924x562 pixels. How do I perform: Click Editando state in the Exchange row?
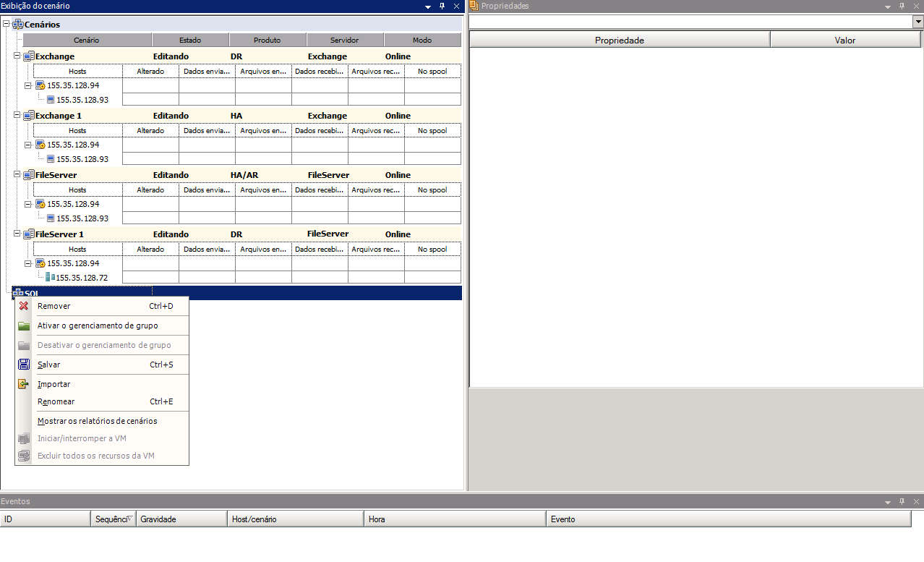pyautogui.click(x=171, y=56)
